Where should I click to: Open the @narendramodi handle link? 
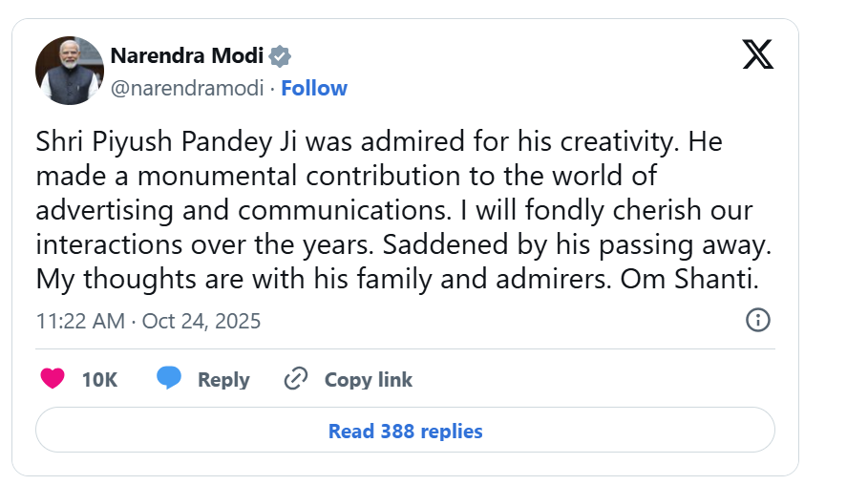(x=186, y=89)
